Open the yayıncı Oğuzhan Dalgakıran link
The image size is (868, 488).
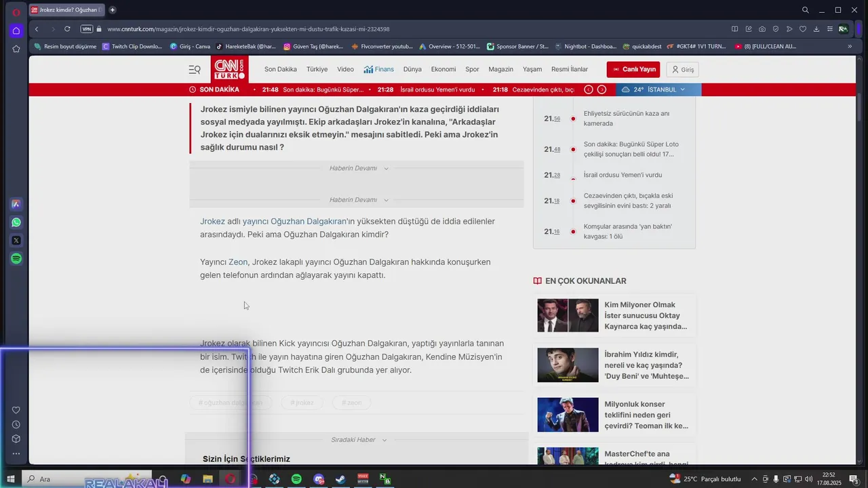click(295, 221)
